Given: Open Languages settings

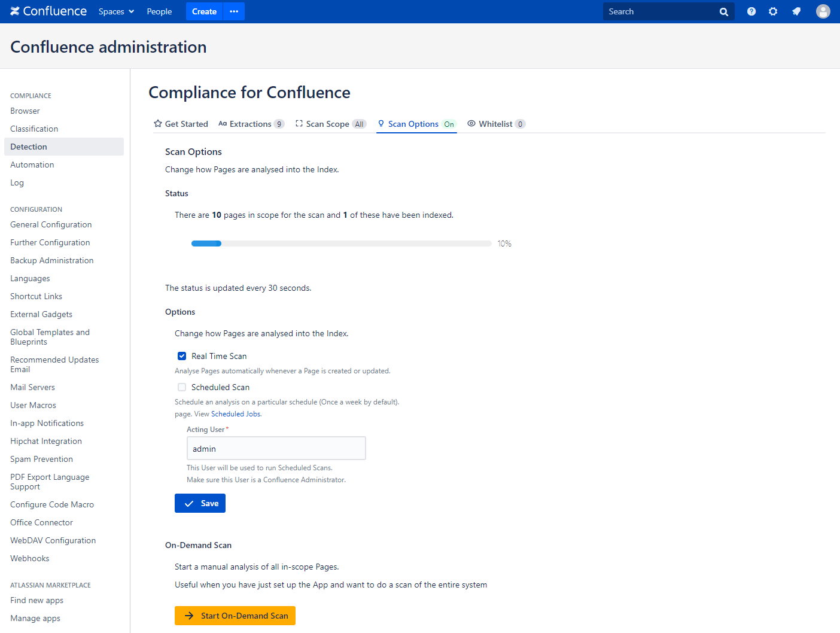Looking at the screenshot, I should tap(30, 278).
